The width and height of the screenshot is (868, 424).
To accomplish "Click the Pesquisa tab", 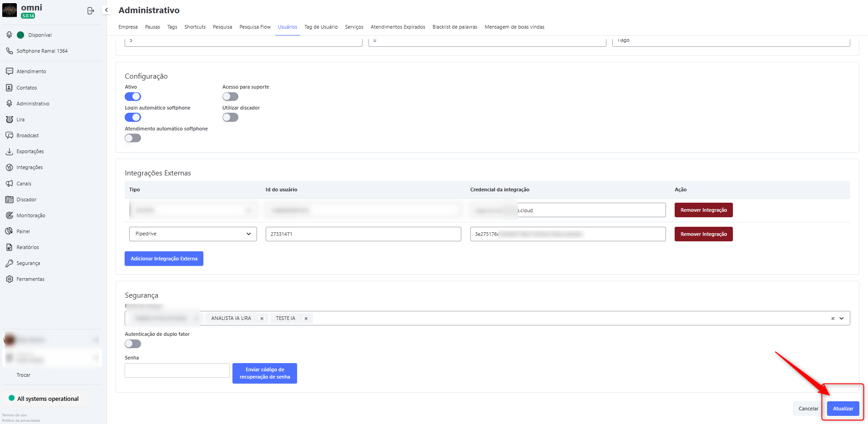I will pyautogui.click(x=222, y=27).
